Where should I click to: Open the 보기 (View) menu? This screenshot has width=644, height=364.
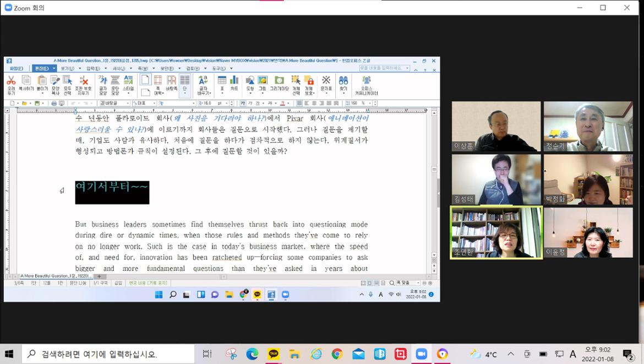(x=67, y=68)
